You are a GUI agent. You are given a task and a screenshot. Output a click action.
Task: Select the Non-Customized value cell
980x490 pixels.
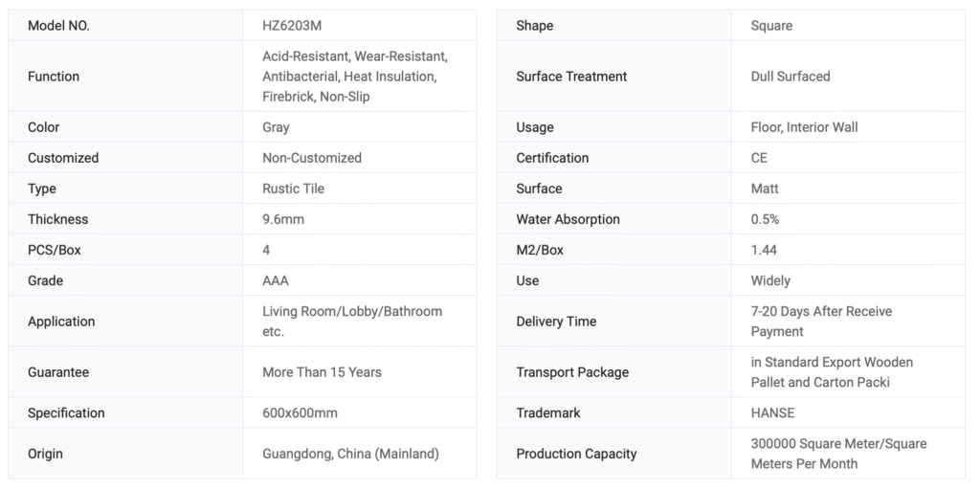point(312,158)
